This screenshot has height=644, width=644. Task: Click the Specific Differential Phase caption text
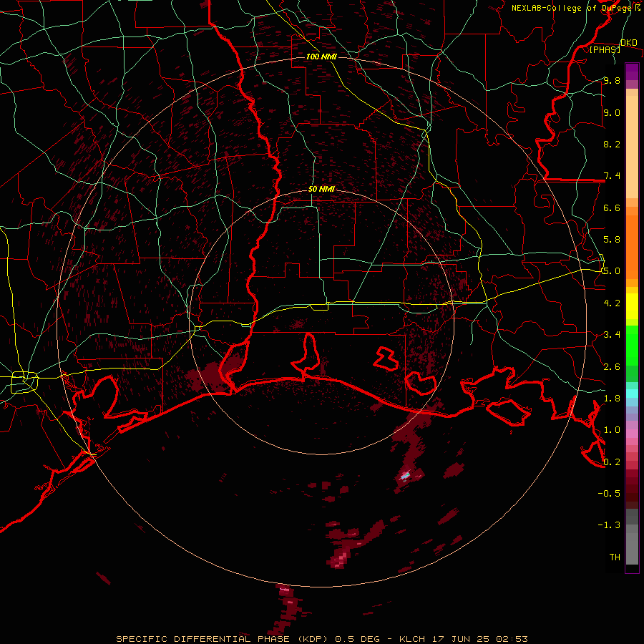321,639
